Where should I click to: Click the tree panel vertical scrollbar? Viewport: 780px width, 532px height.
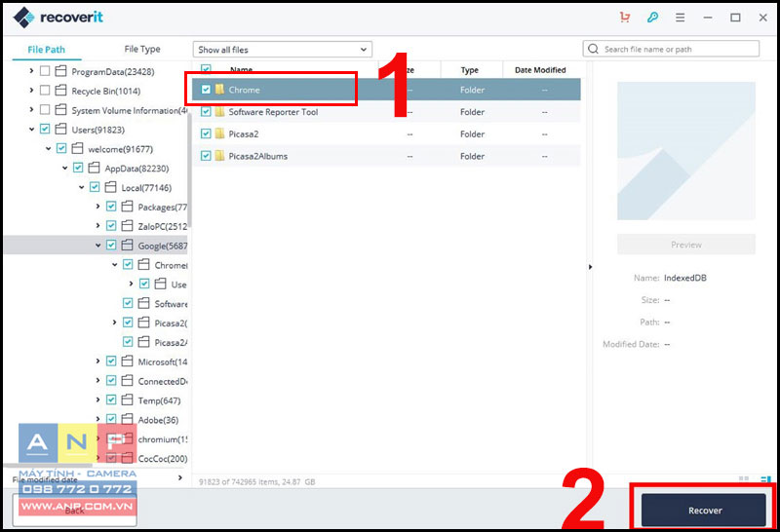[x=189, y=171]
